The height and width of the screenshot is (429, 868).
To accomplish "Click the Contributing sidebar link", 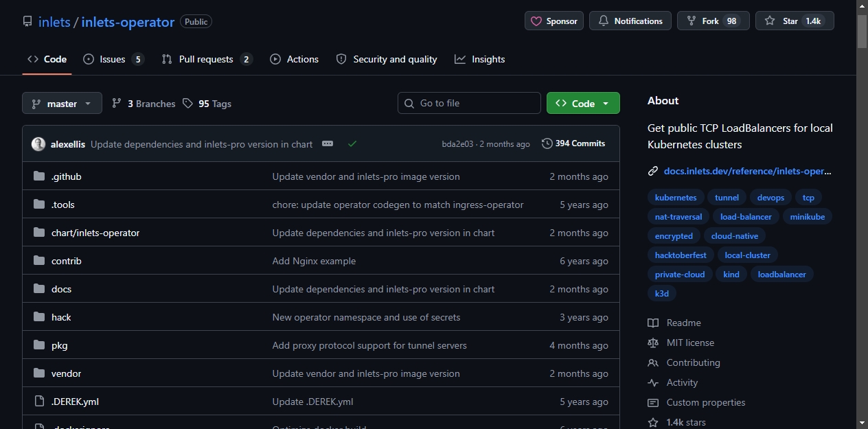I will click(693, 362).
